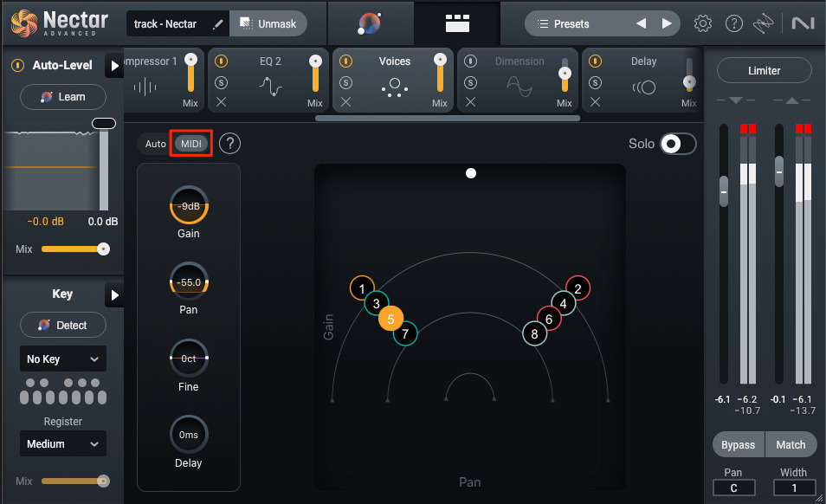
Task: Select next preset arrow
Action: coord(667,23)
